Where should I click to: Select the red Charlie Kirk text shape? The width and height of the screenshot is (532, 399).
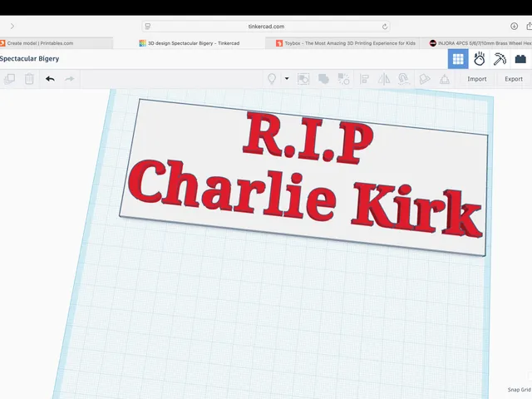click(305, 198)
